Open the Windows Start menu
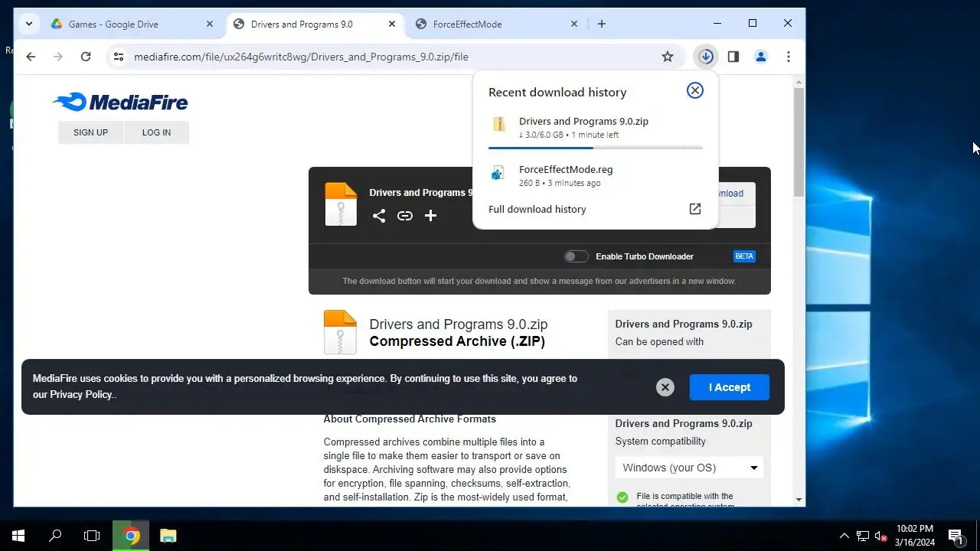This screenshot has height=551, width=980. (18, 536)
